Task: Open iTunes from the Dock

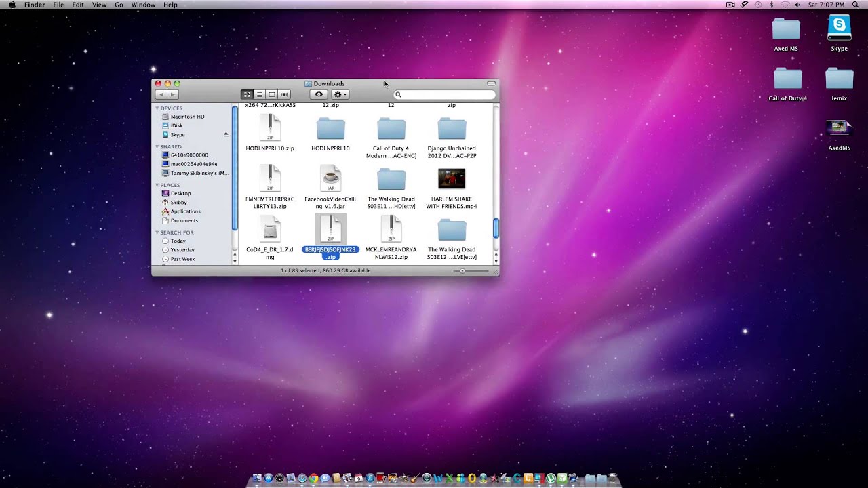Action: coord(370,478)
